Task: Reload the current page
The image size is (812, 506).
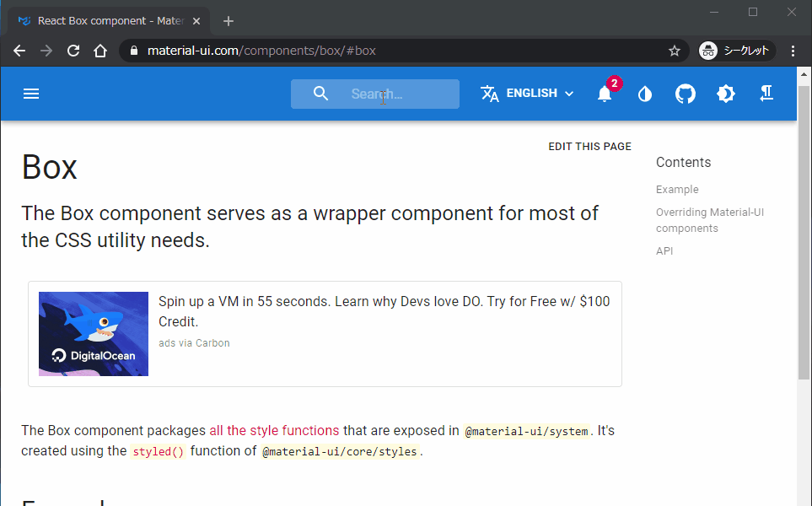Action: pos(73,51)
